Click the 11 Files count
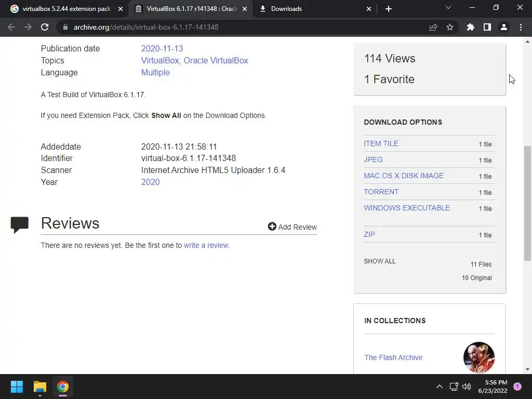532x399 pixels. pyautogui.click(x=481, y=264)
